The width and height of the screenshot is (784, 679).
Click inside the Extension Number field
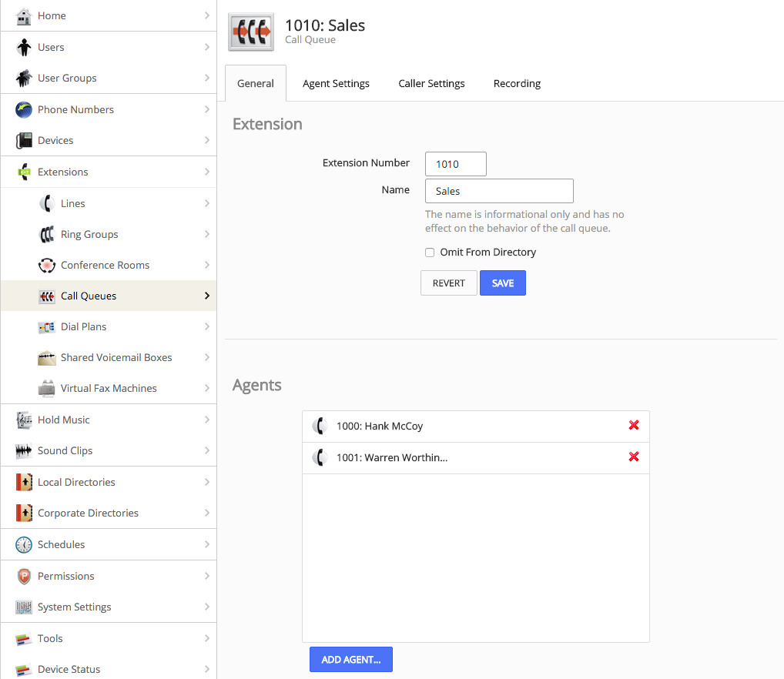click(x=455, y=163)
